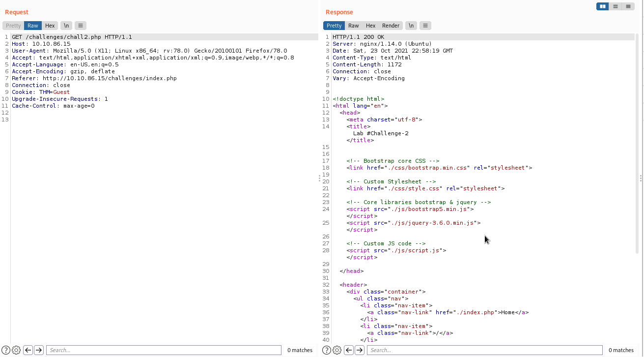Go to previous match in Request search

click(28, 350)
